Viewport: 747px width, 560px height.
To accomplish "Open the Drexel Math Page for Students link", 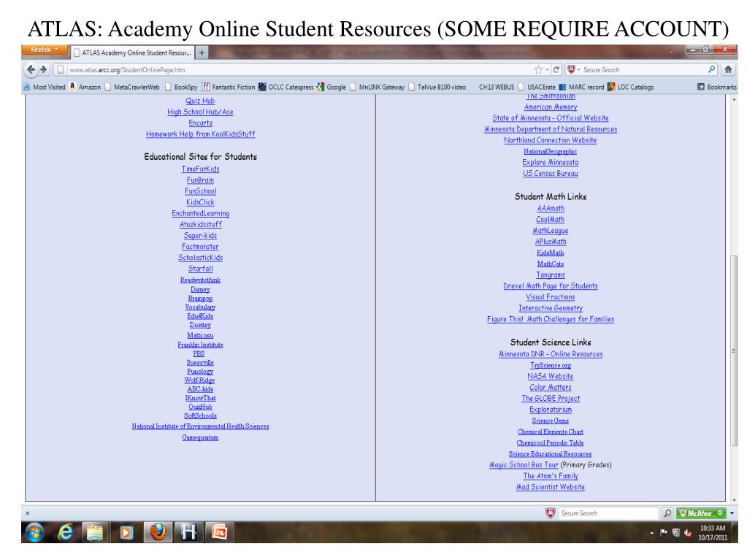I will click(x=551, y=286).
